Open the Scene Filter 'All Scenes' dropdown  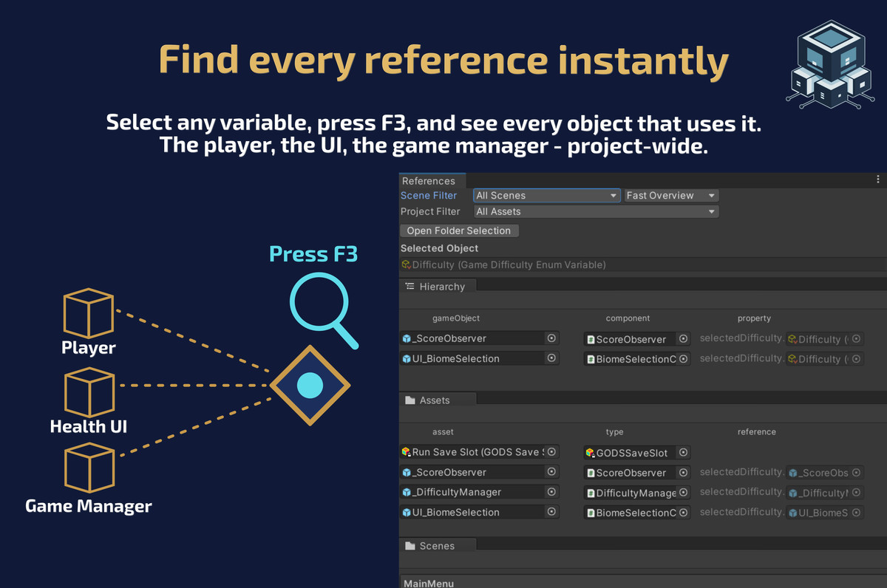[546, 196]
